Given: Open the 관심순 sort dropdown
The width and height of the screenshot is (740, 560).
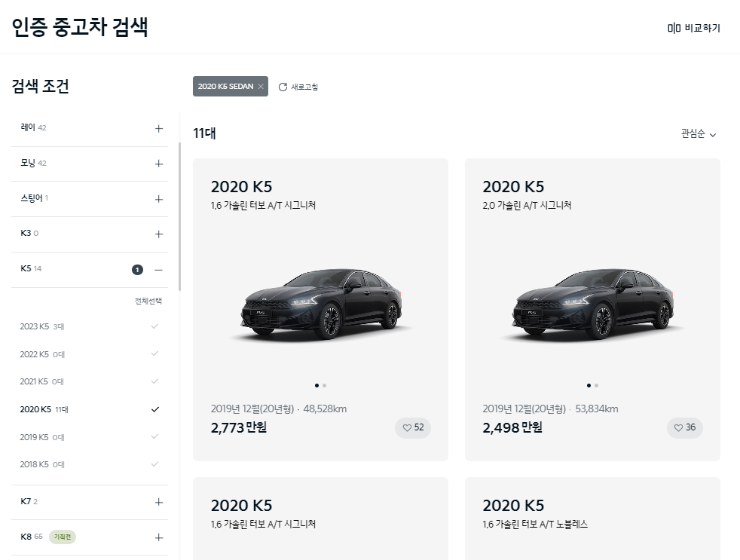Looking at the screenshot, I should point(699,134).
